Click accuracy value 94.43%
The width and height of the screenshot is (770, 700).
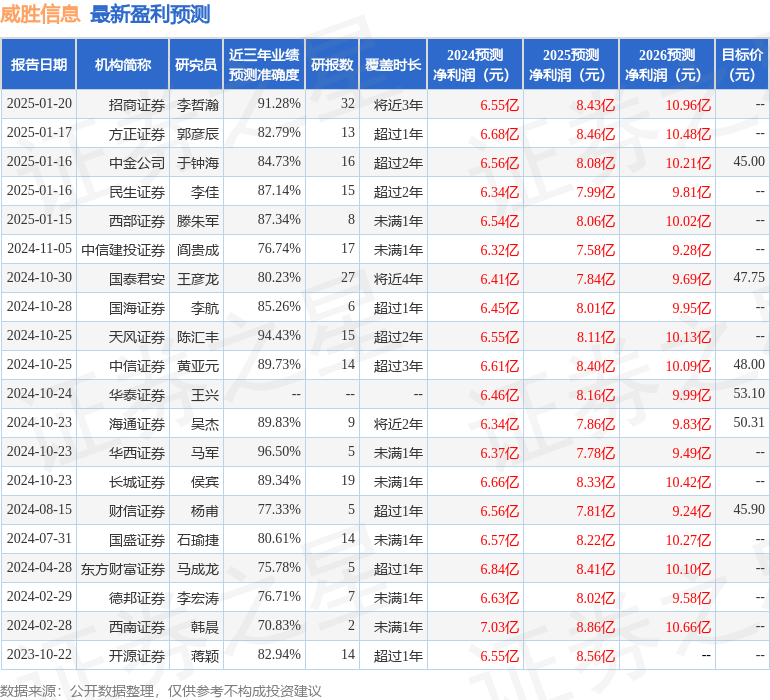point(279,335)
